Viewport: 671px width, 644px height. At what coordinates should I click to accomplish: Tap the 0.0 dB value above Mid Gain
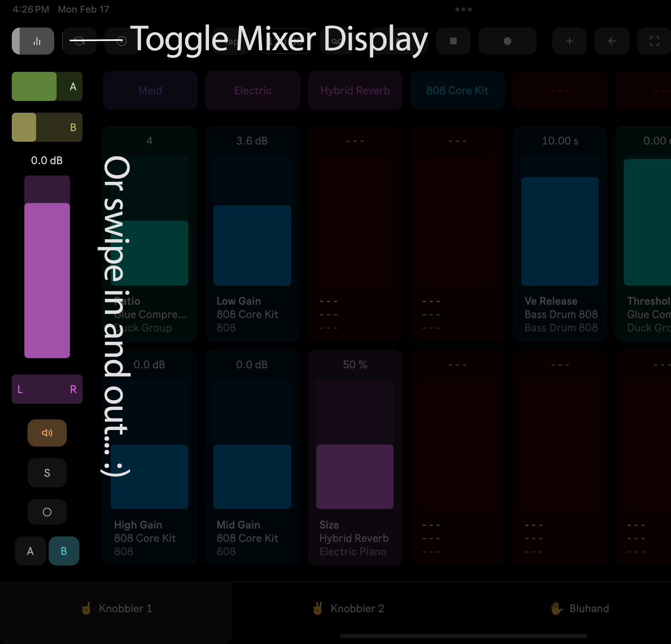[x=252, y=364]
